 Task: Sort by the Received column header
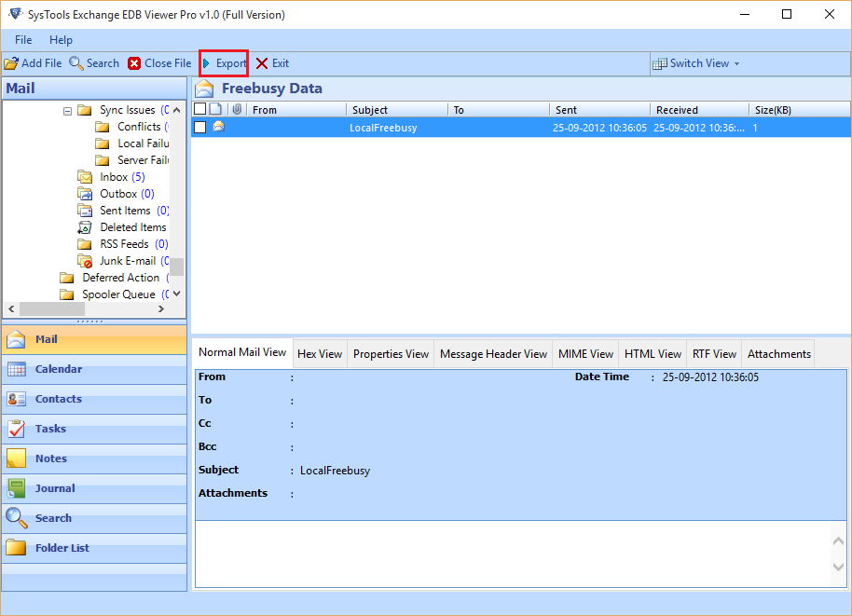click(x=700, y=110)
